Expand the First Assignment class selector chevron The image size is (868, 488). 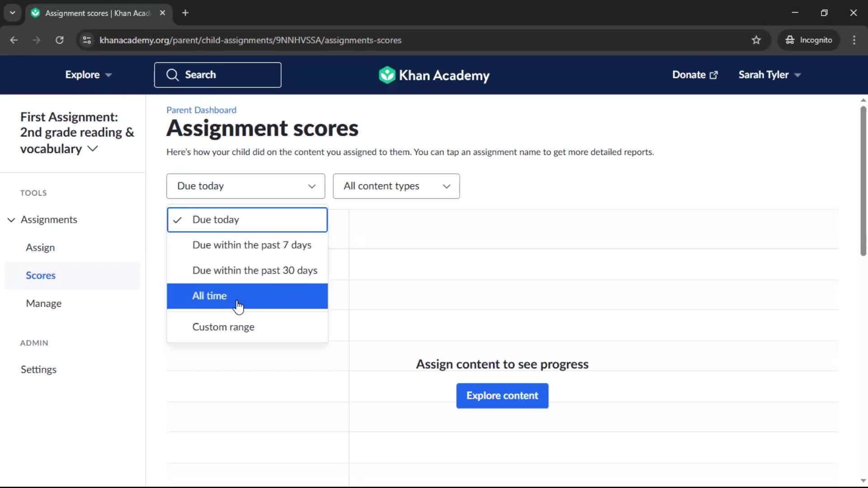point(93,149)
